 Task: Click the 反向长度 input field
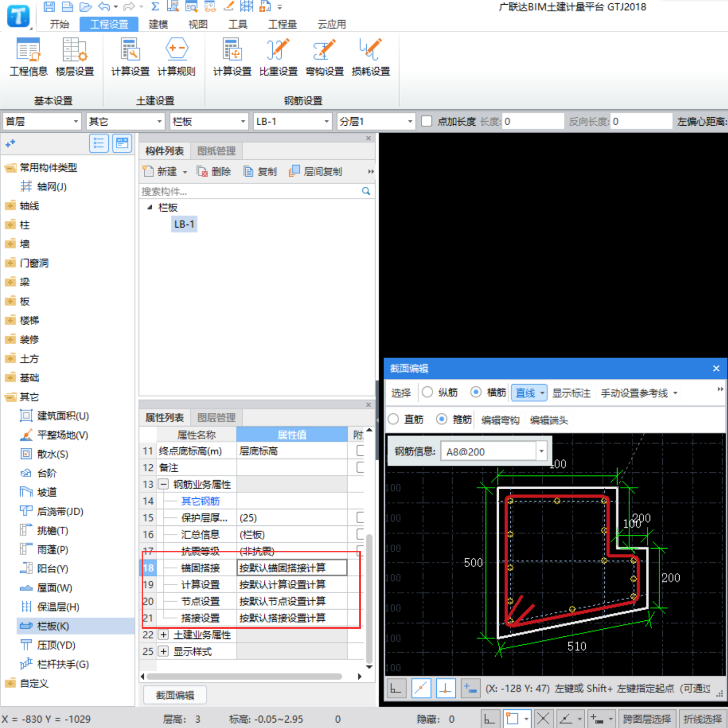pyautogui.click(x=641, y=122)
